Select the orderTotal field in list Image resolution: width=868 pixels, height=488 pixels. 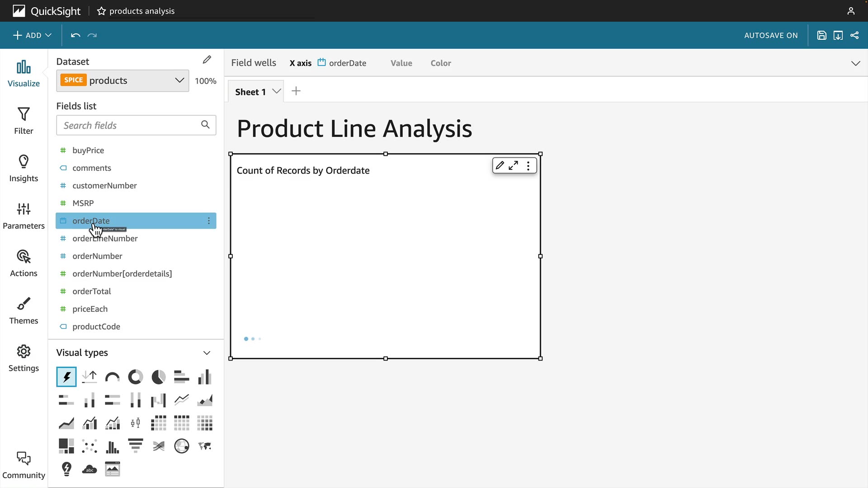92,291
